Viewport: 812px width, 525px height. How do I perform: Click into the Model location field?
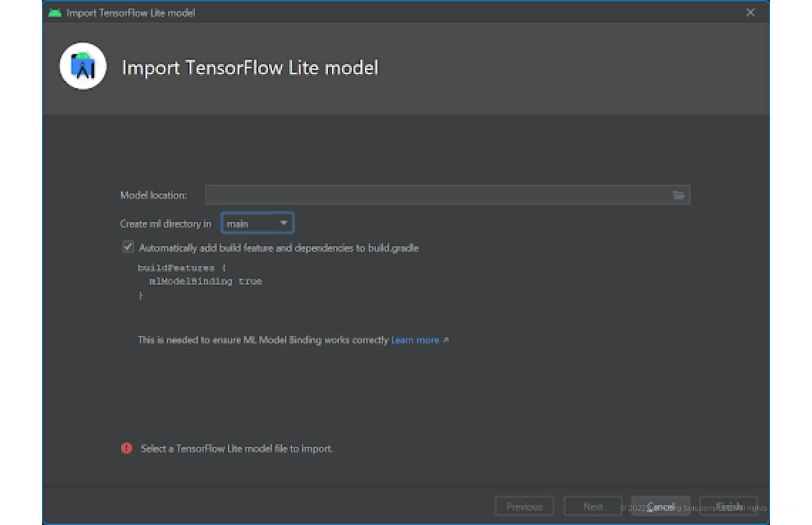[448, 195]
